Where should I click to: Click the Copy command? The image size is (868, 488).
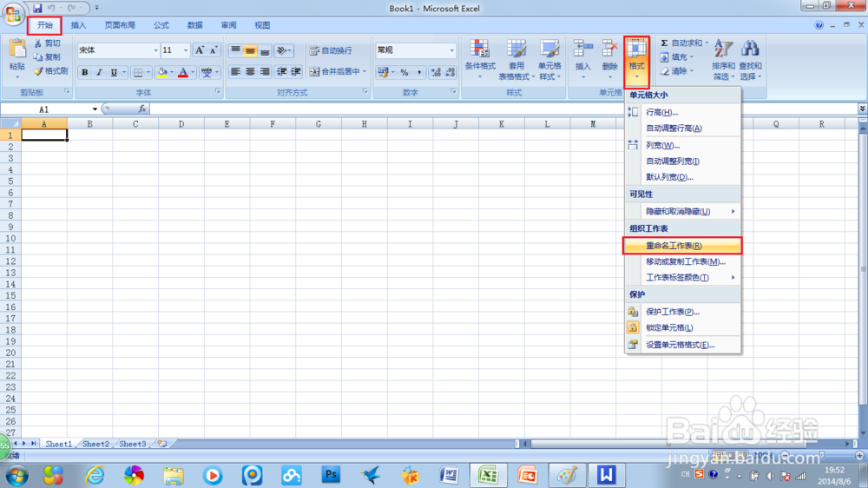[48, 57]
